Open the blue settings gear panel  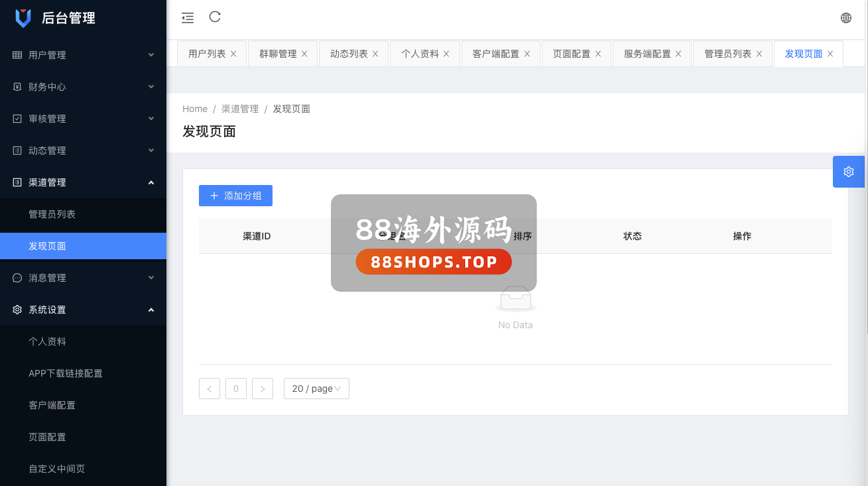pyautogui.click(x=849, y=172)
